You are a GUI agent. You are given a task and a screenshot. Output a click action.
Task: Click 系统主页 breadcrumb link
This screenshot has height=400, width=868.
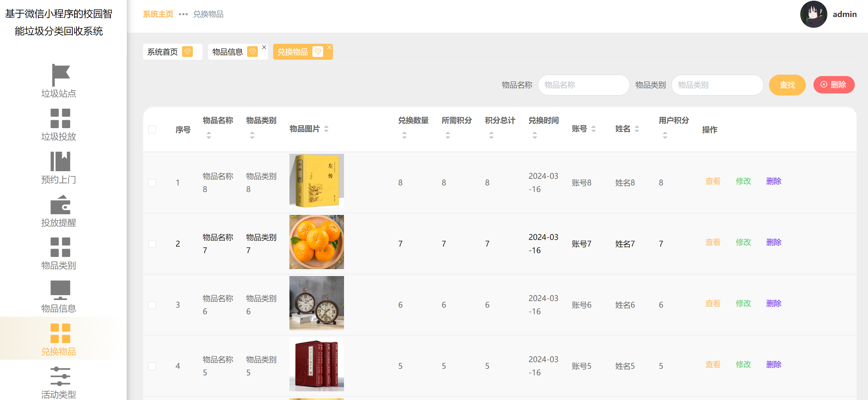[158, 14]
